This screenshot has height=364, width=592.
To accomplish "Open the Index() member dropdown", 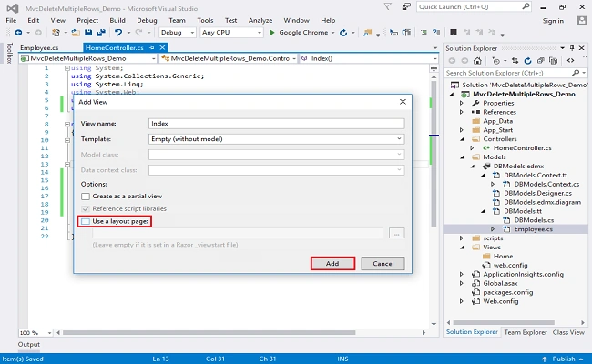I will tap(434, 58).
